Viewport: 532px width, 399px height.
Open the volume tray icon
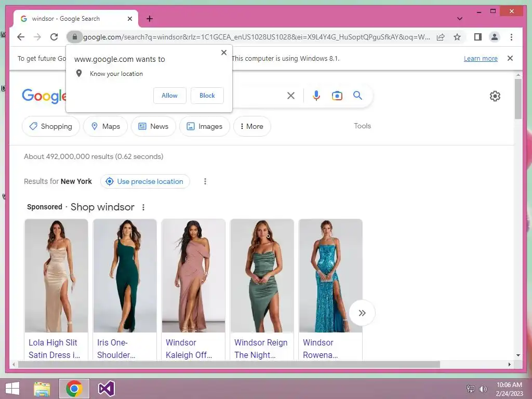[x=483, y=389]
